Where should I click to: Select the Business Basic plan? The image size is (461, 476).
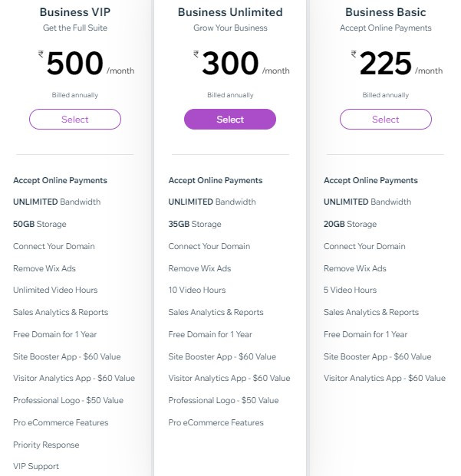click(385, 120)
